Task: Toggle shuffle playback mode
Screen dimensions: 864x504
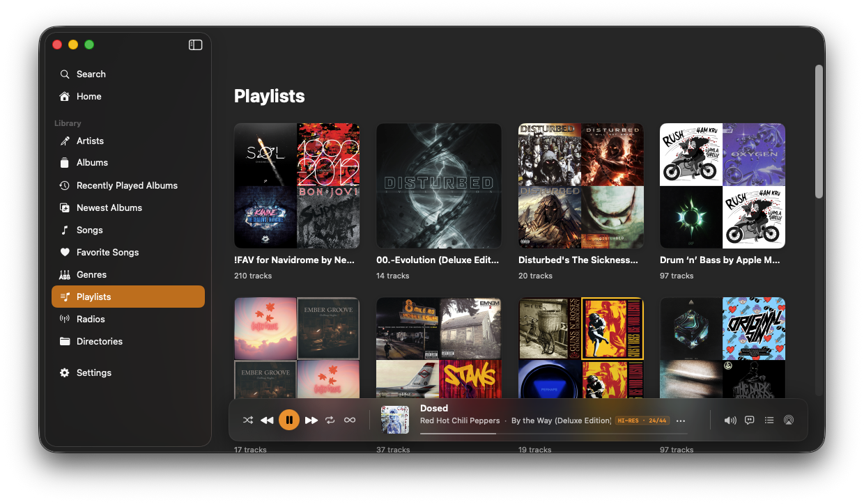Action: (248, 420)
